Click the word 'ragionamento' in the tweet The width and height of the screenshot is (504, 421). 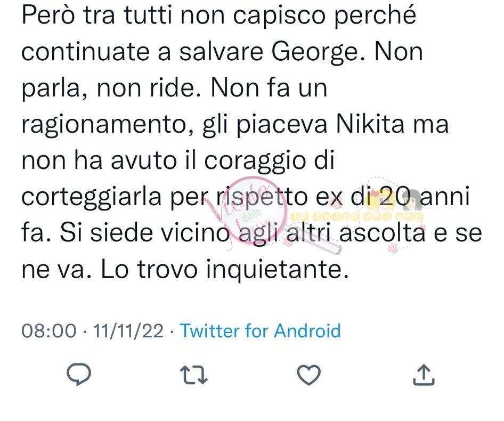(x=103, y=125)
